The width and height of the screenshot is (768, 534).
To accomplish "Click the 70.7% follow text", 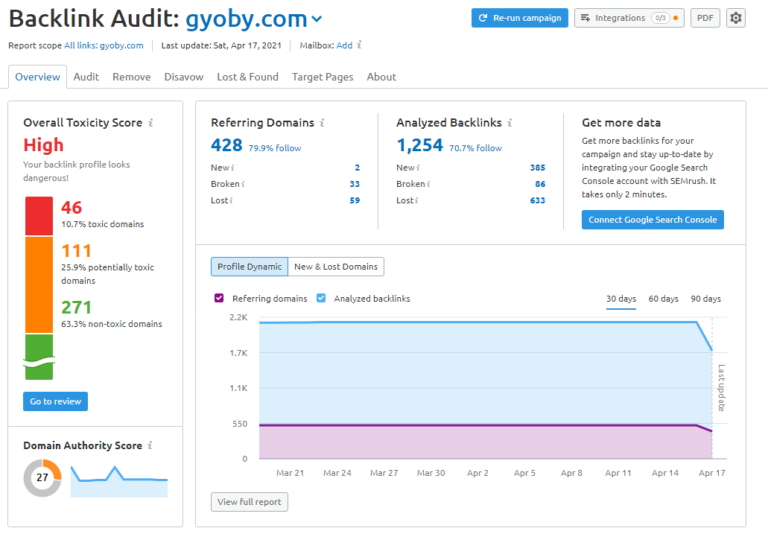I will pyautogui.click(x=476, y=148).
